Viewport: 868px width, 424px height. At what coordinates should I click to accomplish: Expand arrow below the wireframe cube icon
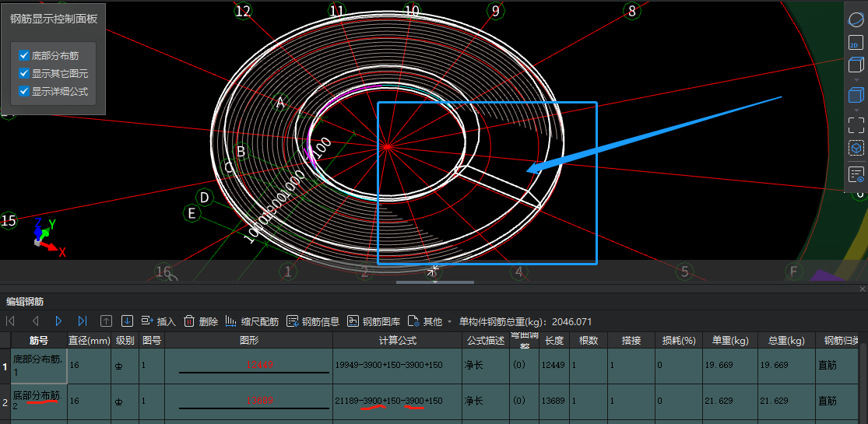point(856,79)
